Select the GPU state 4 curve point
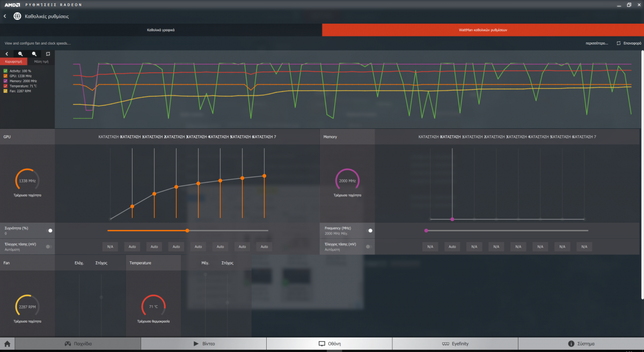Image resolution: width=644 pixels, height=352 pixels. [x=198, y=183]
